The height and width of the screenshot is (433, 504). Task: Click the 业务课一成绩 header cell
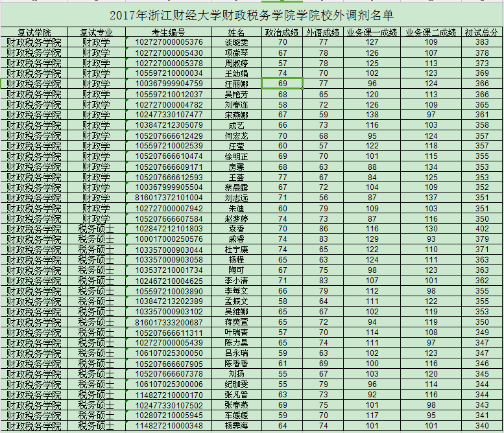click(x=372, y=32)
